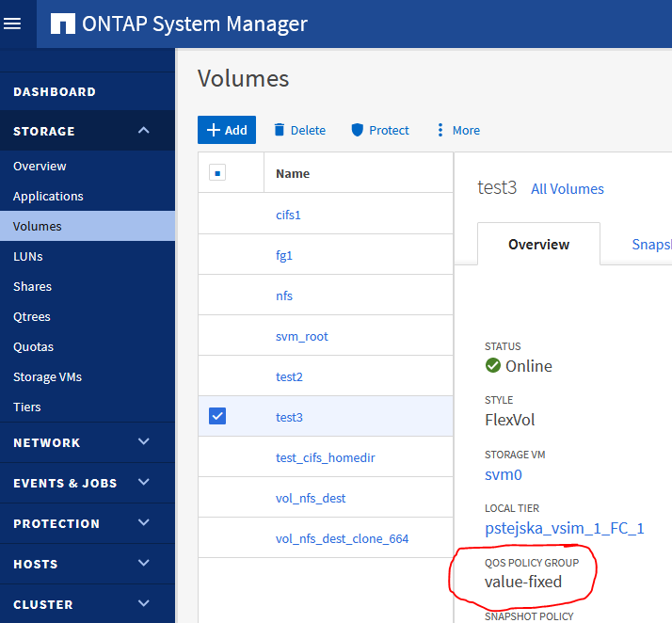Image resolution: width=672 pixels, height=623 pixels.
Task: Click the plus Add volume button
Action: pos(226,130)
